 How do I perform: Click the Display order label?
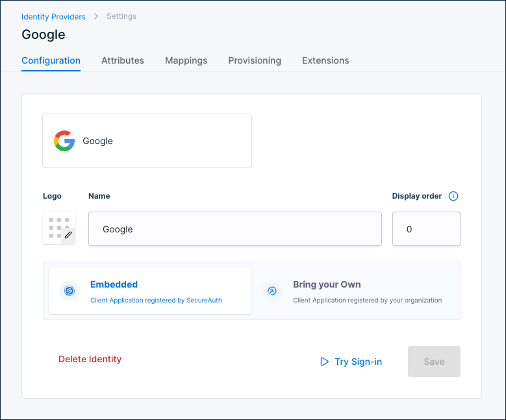pos(416,196)
